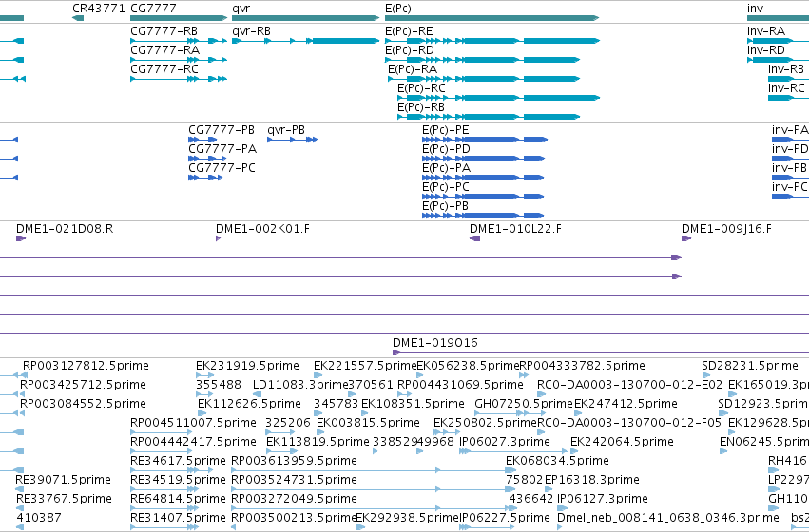Click the RC0-DA0003-130700-012-F05 EST label

click(x=629, y=423)
